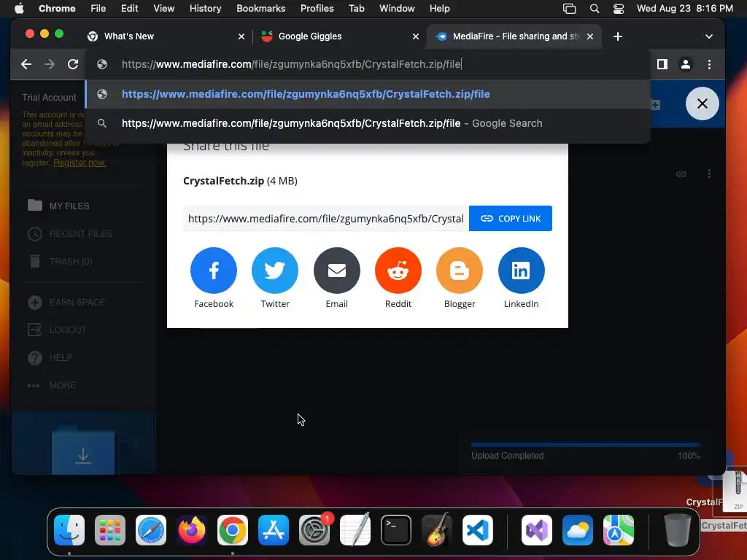This screenshot has width=747, height=560.
Task: Click LOGOUT in sidebar
Action: [x=57, y=330]
